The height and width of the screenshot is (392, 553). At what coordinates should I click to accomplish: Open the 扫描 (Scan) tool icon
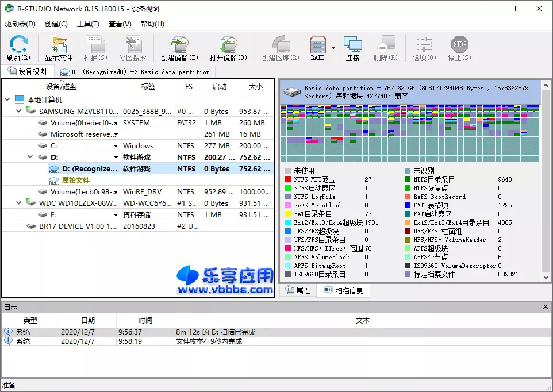click(96, 48)
